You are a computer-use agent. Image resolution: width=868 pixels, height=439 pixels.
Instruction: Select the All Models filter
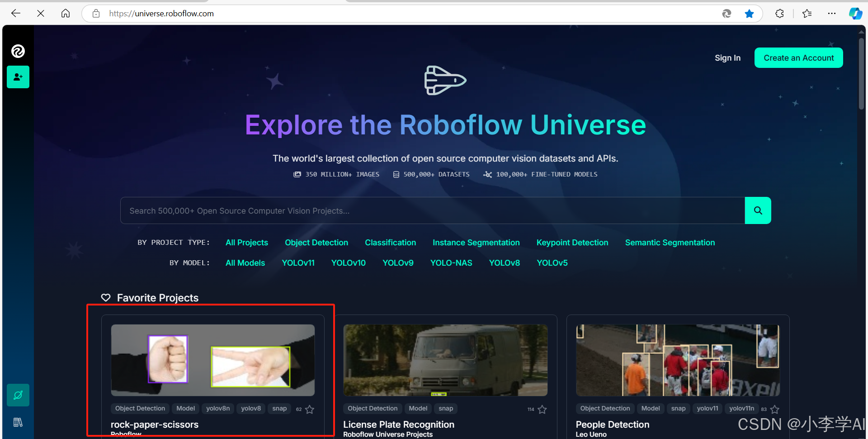pos(245,263)
